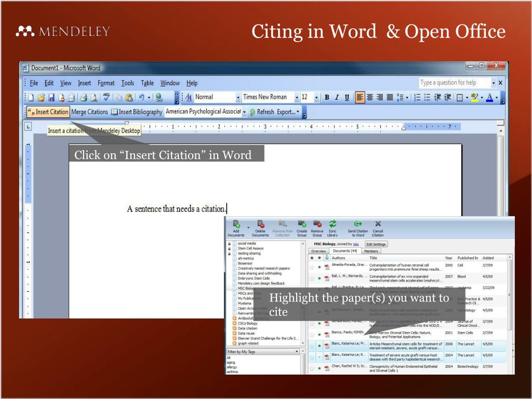
Task: Open the Times New Roman font dropdown
Action: [297, 98]
